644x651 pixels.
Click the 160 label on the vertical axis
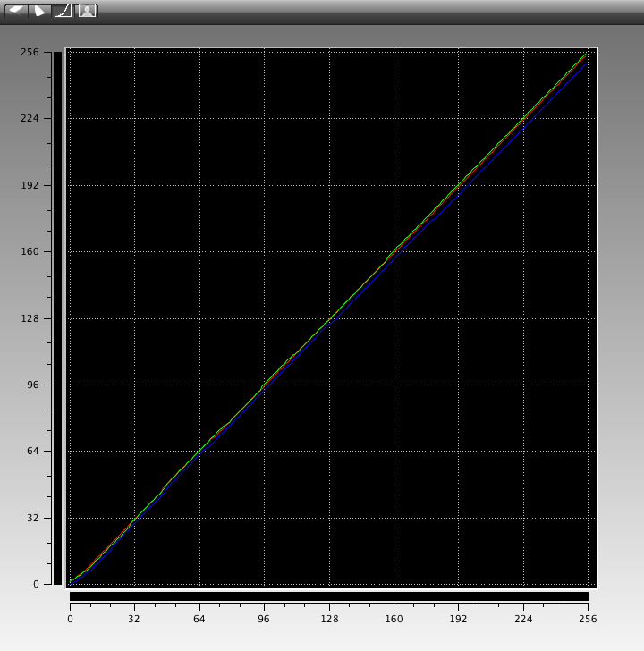click(x=30, y=251)
